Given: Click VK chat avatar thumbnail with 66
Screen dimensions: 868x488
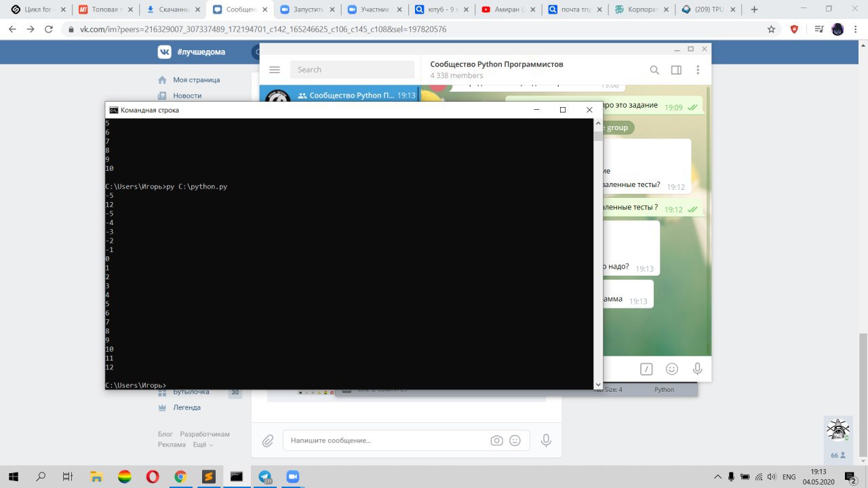Looking at the screenshot, I should (838, 430).
